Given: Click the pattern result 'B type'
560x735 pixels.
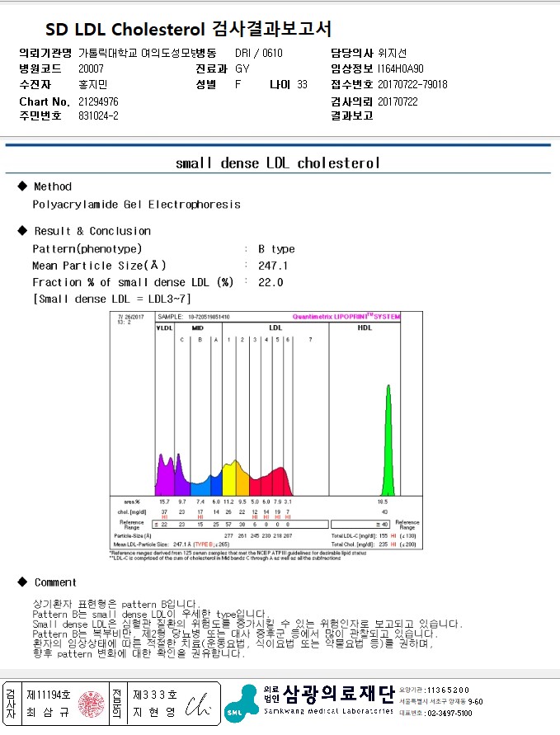Looking at the screenshot, I should point(276,249).
